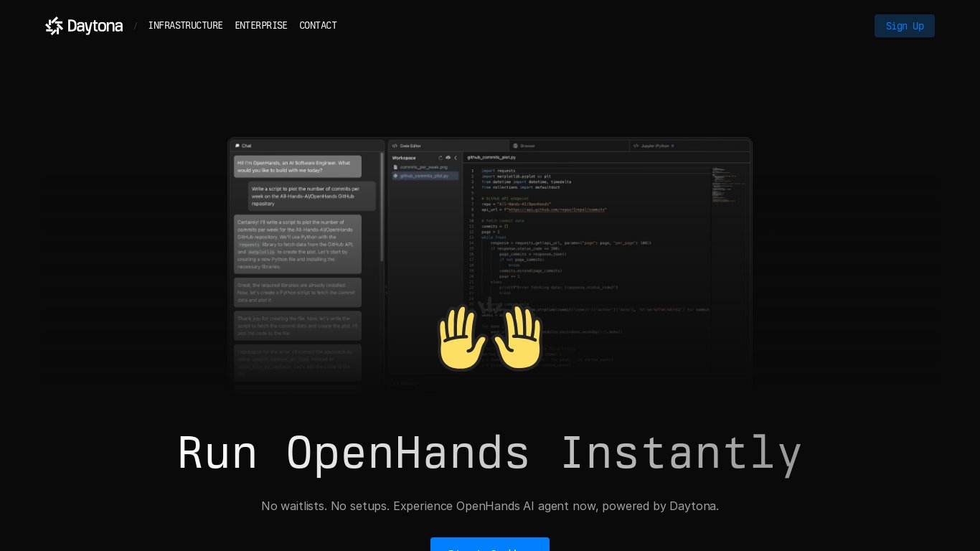The image size is (980, 551).
Task: Select github_commits_plot.py in the Workspace tree
Action: pyautogui.click(x=425, y=175)
